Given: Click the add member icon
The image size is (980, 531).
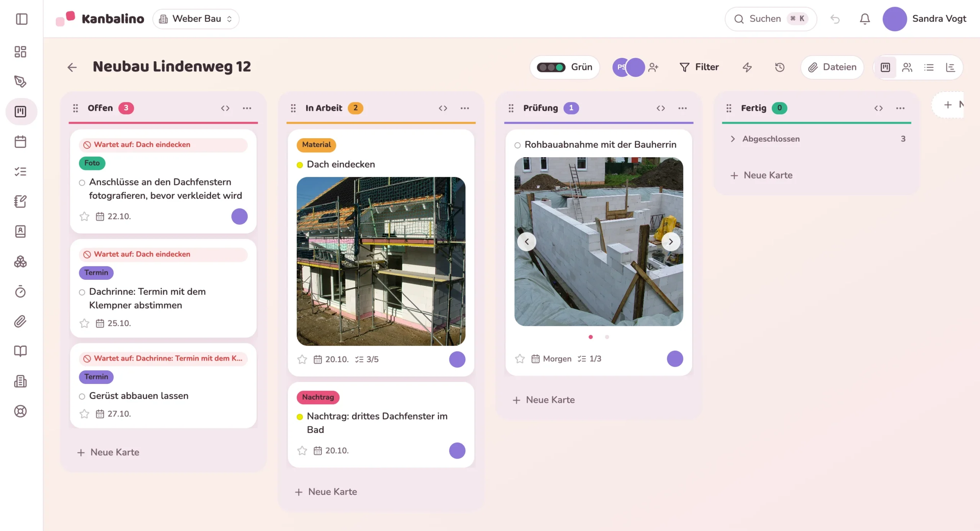Looking at the screenshot, I should pos(653,67).
